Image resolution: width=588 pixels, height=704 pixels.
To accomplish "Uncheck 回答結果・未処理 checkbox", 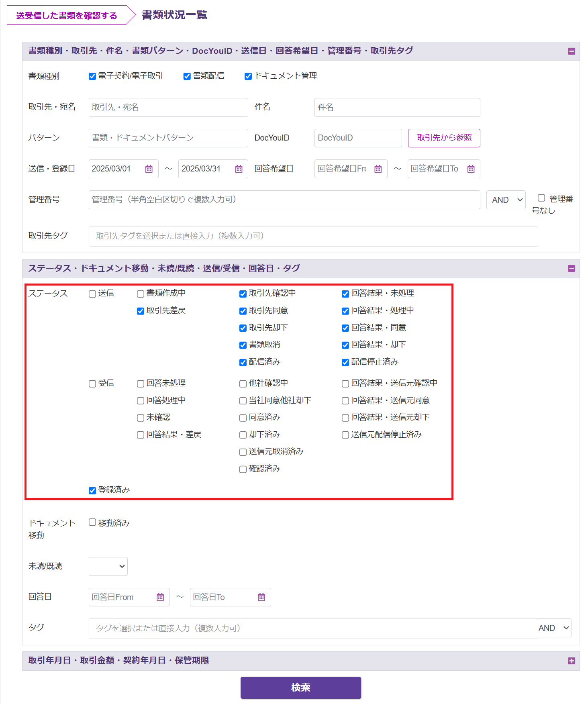I will tap(345, 294).
